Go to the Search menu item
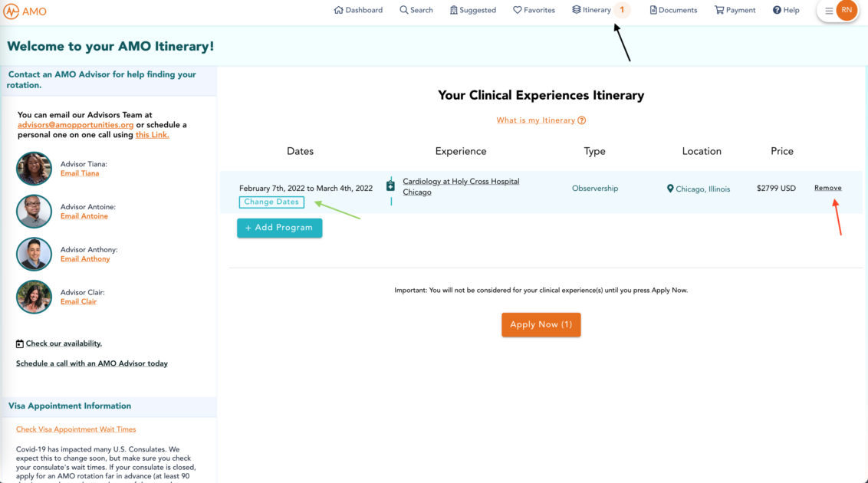Screen dimensions: 868x483 pos(416,10)
